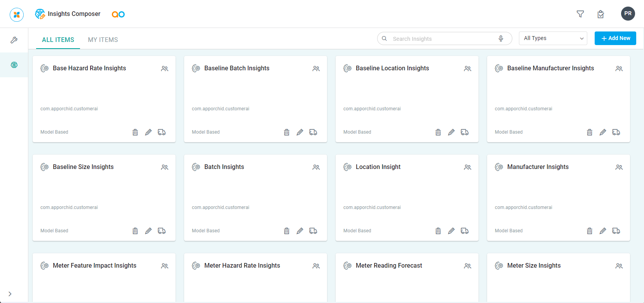Image resolution: width=644 pixels, height=303 pixels.
Task: Click truck icon on Baseline Size Insights
Action: click(x=162, y=231)
